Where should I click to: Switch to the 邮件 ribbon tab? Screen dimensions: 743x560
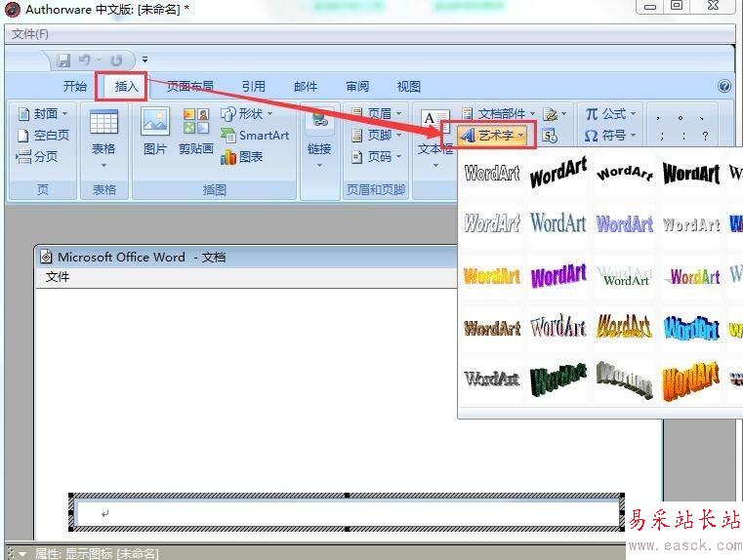pyautogui.click(x=306, y=86)
